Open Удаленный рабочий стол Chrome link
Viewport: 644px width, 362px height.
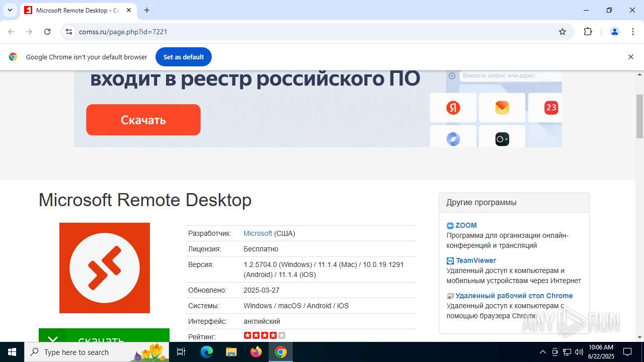[x=514, y=296]
